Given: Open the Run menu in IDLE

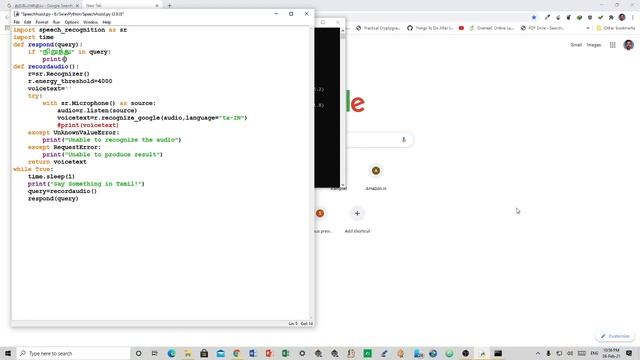Looking at the screenshot, I should [56, 22].
